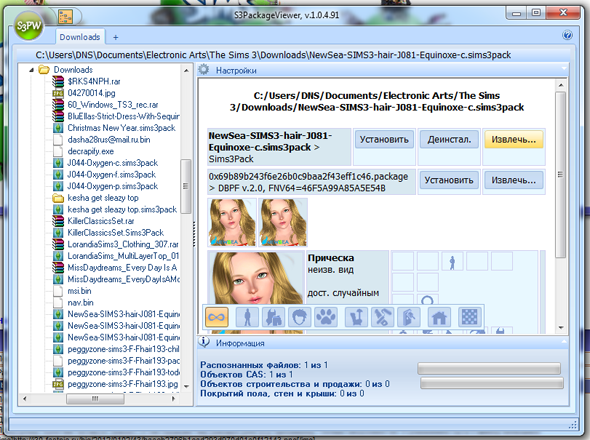
Task: Select Christmas New Year.sims3pack
Action: click(121, 128)
